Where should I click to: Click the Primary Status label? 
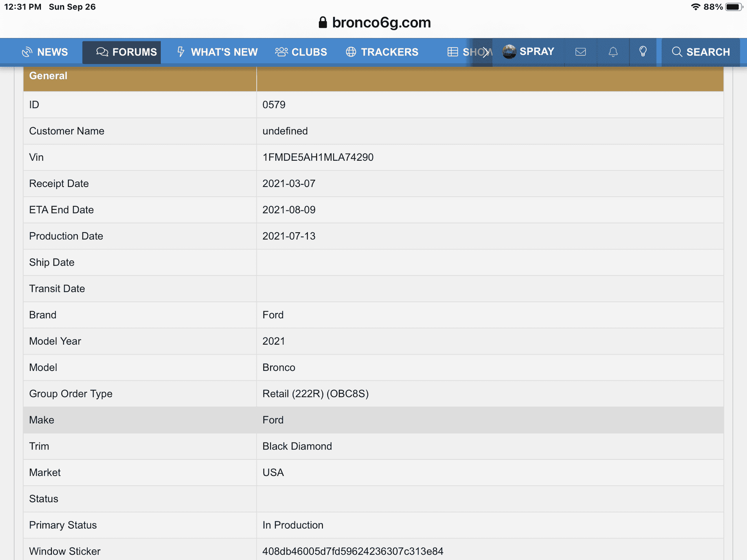[x=63, y=525]
